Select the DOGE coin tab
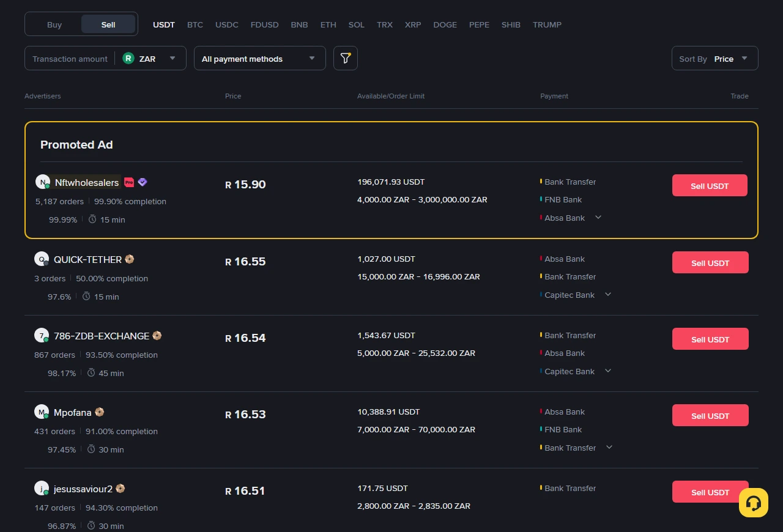Viewport: 783px width, 532px height. [x=445, y=24]
